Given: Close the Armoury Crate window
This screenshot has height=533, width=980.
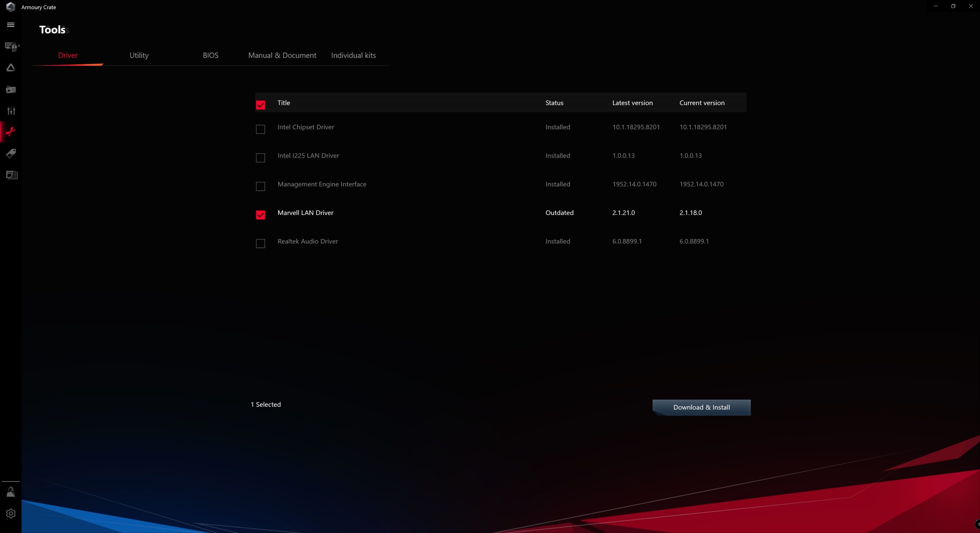Looking at the screenshot, I should tap(971, 6).
